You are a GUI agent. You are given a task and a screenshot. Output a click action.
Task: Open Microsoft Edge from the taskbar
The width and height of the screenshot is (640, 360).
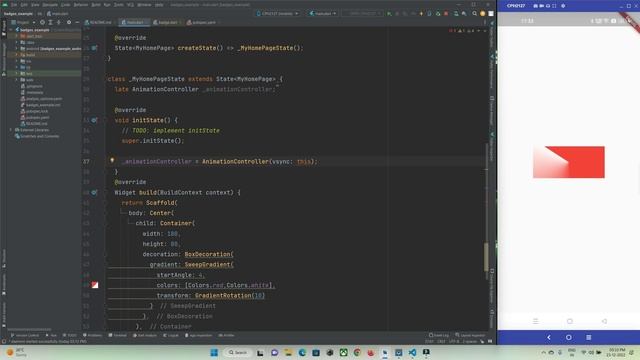click(302, 352)
